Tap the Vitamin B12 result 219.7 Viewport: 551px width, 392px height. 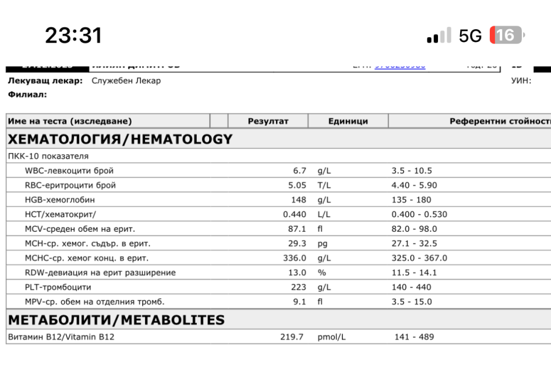click(x=292, y=337)
